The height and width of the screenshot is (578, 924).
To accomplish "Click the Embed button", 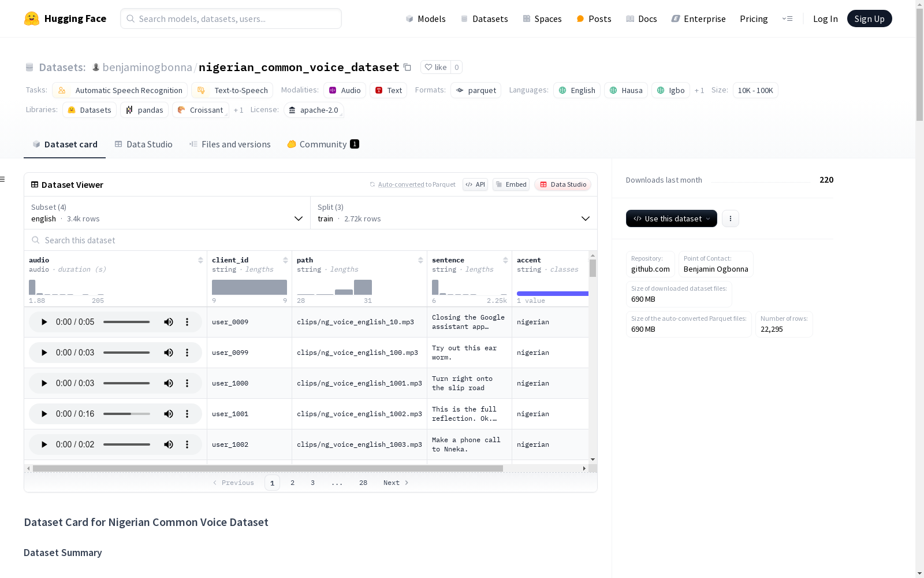I will coord(511,184).
